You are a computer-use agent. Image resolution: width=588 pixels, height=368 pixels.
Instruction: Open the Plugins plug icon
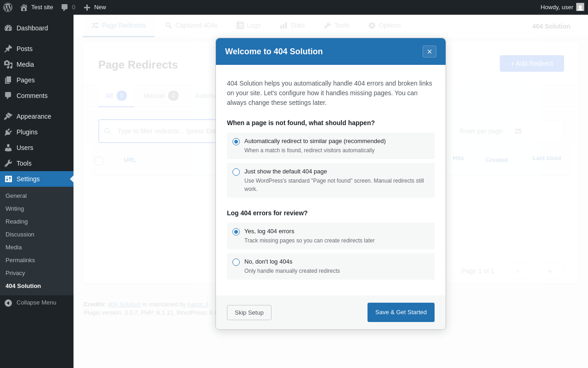(8, 132)
